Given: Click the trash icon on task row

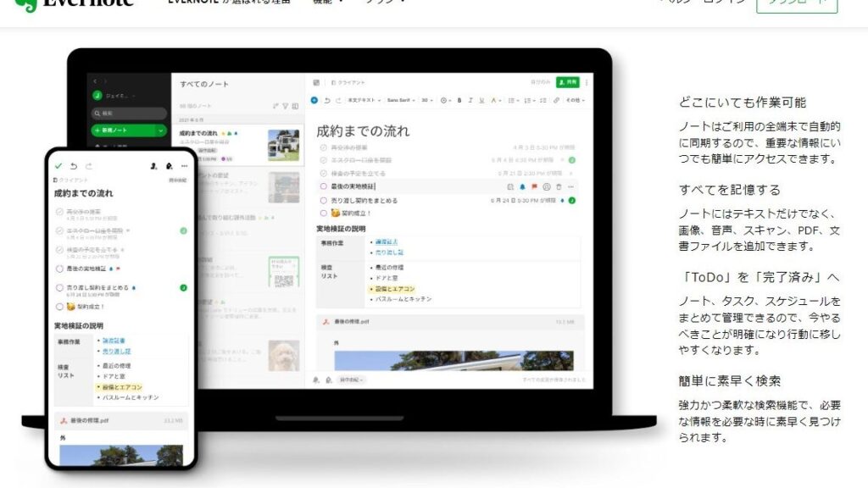Looking at the screenshot, I should click(558, 186).
